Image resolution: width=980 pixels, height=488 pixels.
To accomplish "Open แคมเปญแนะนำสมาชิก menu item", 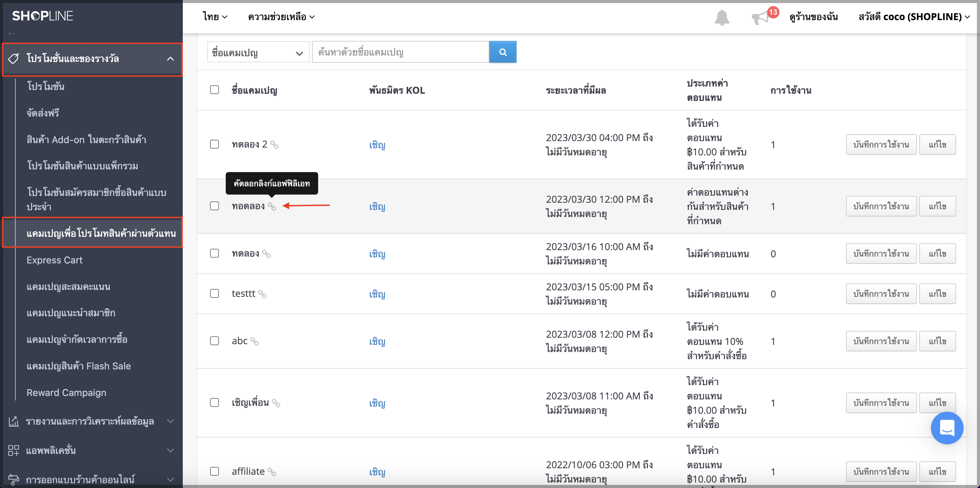I will [71, 313].
